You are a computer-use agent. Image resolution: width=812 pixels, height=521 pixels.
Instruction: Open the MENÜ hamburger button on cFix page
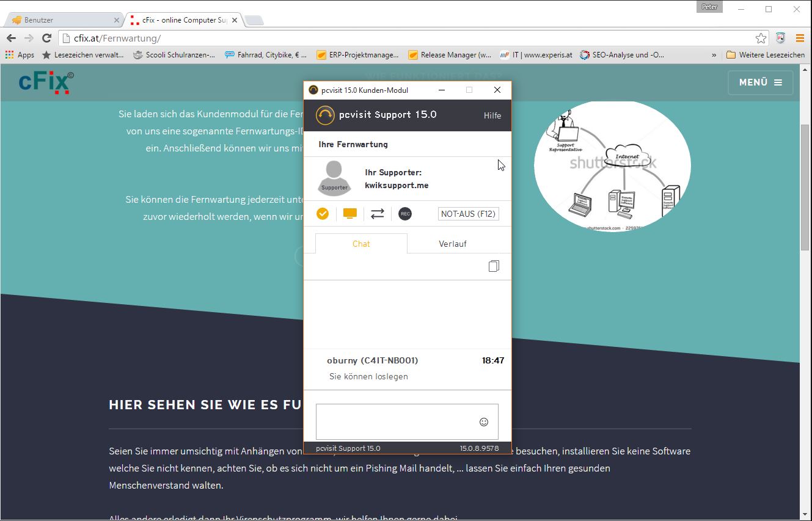[x=761, y=82]
